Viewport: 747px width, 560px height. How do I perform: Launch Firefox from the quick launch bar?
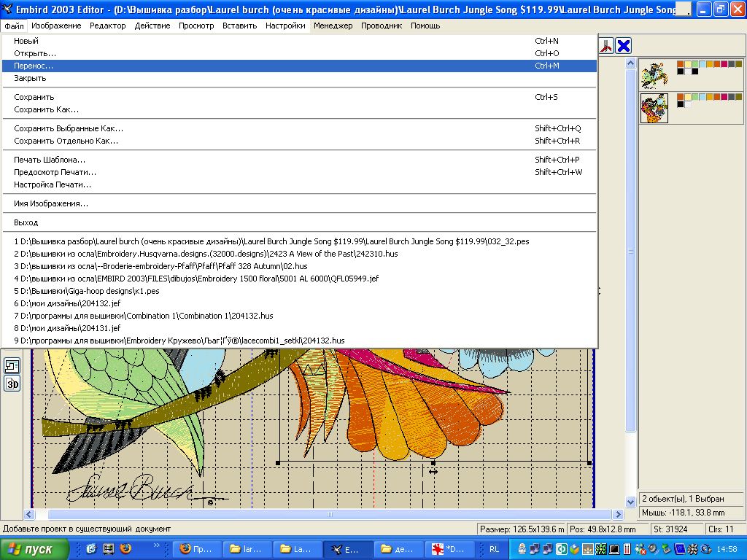125,549
